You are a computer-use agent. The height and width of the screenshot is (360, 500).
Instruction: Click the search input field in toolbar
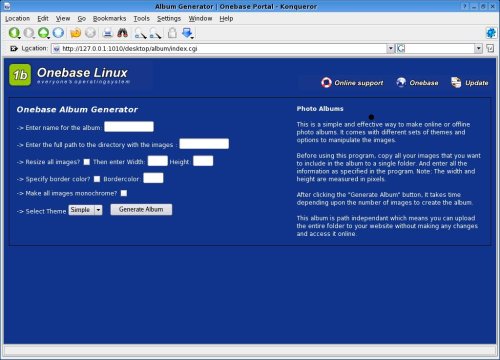coord(440,49)
